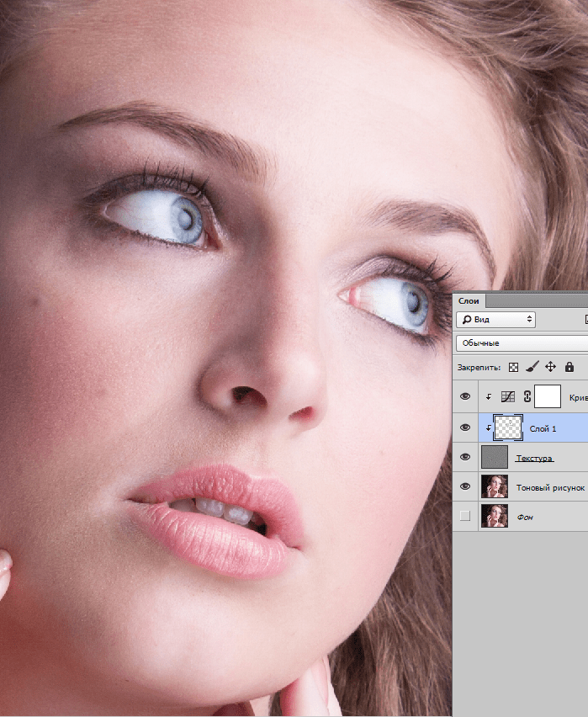Click the lock transparent pixels icon
The image size is (588, 717).
point(514,367)
